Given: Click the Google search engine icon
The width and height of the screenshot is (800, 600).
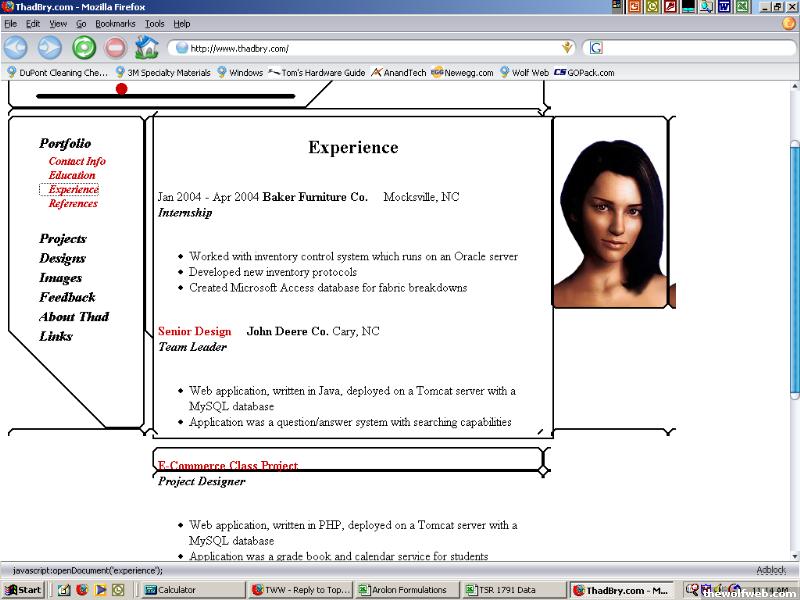Looking at the screenshot, I should pyautogui.click(x=596, y=47).
